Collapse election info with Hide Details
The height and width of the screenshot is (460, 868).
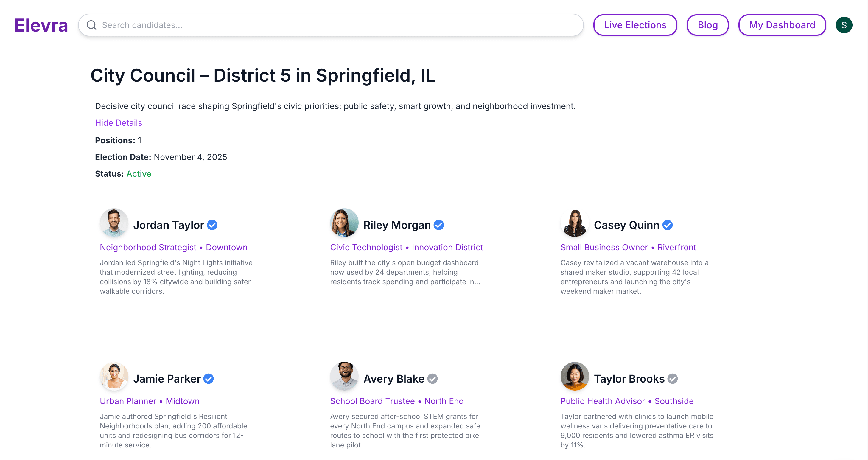coord(118,123)
